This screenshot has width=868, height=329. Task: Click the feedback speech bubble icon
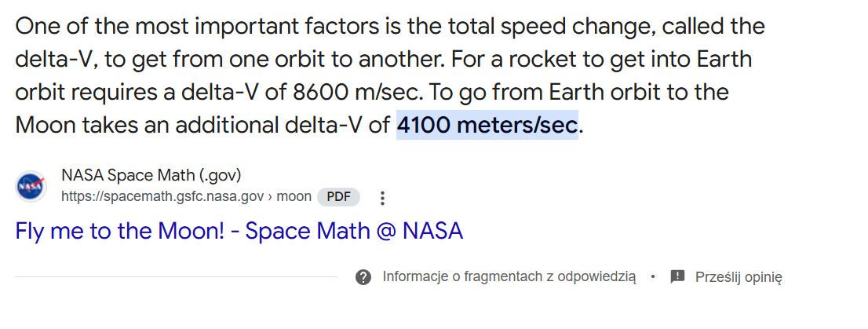pyautogui.click(x=678, y=276)
